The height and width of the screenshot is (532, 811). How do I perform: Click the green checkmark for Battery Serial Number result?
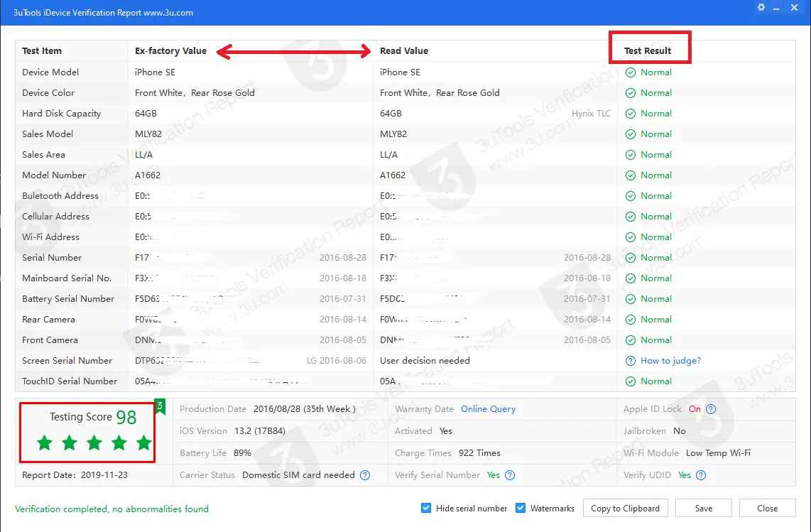coord(631,298)
